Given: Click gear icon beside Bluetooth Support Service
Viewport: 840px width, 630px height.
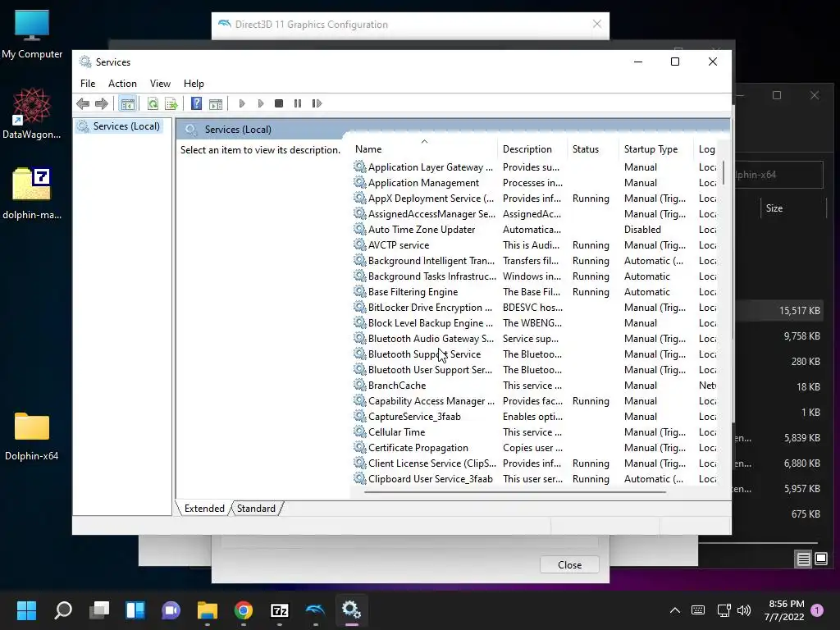Looking at the screenshot, I should click(359, 354).
